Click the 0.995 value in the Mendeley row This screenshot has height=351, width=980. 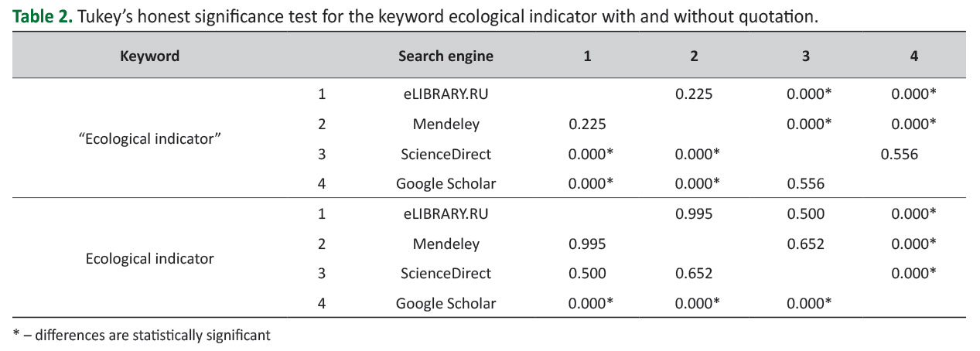coord(587,244)
